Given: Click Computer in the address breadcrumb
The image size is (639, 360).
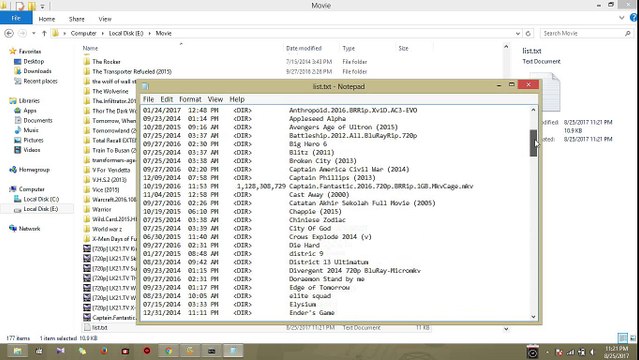Looking at the screenshot, I should coord(84,33).
